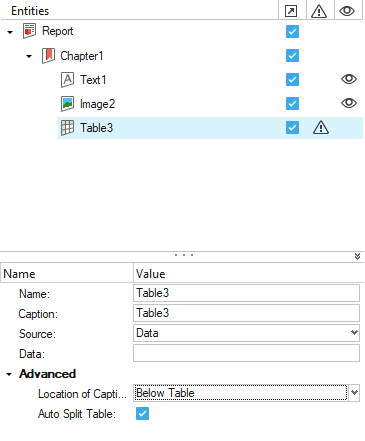Uncheck the Report export checkbox
This screenshot has width=365, height=441.
click(292, 32)
